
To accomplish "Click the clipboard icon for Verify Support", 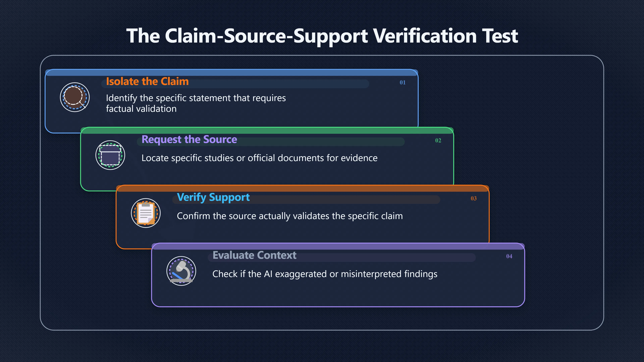I will click(x=146, y=213).
